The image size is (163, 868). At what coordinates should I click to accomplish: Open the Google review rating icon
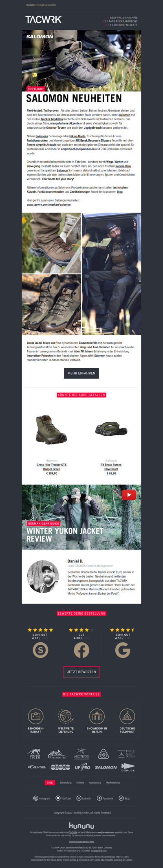tap(123, 650)
